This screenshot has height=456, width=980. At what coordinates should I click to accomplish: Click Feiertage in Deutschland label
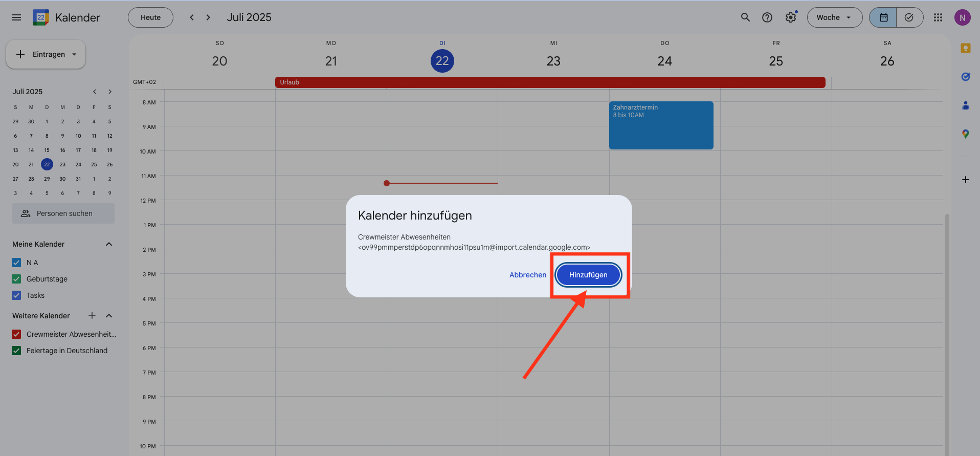pyautogui.click(x=67, y=351)
